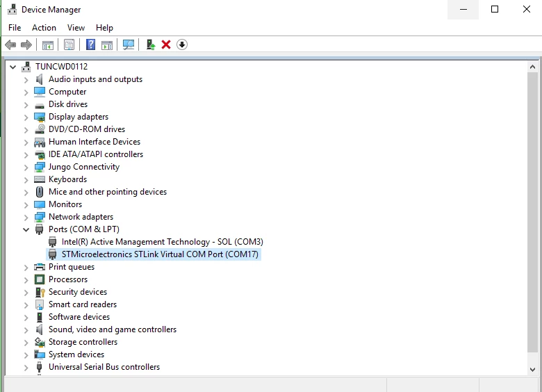Click the scrollbar down arrow
This screenshot has width=542, height=392.
[532, 370]
